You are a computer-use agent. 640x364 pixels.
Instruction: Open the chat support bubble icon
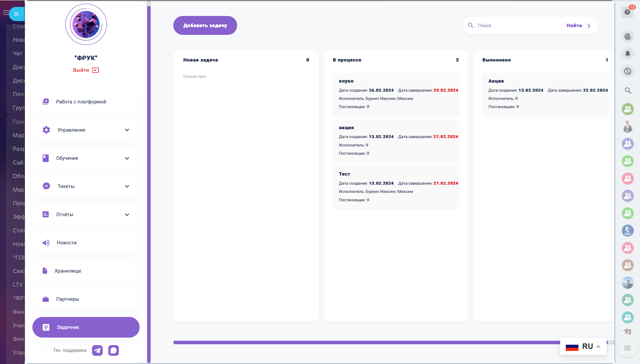[x=113, y=350]
